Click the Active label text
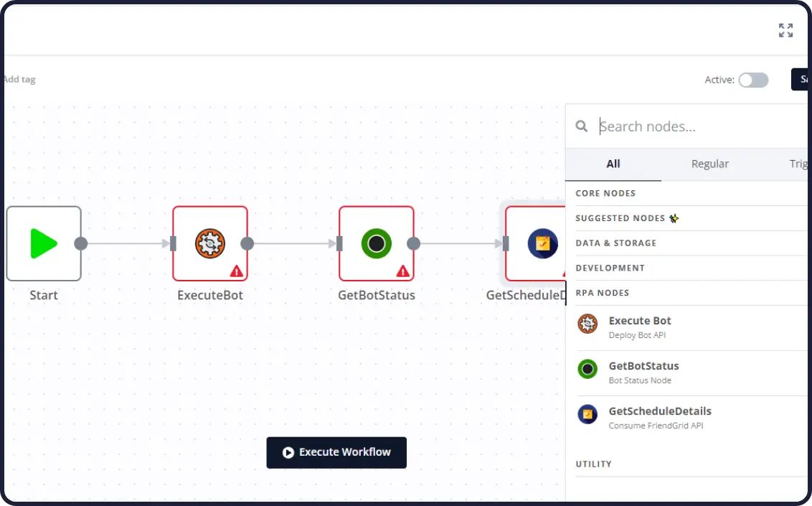 click(x=719, y=80)
